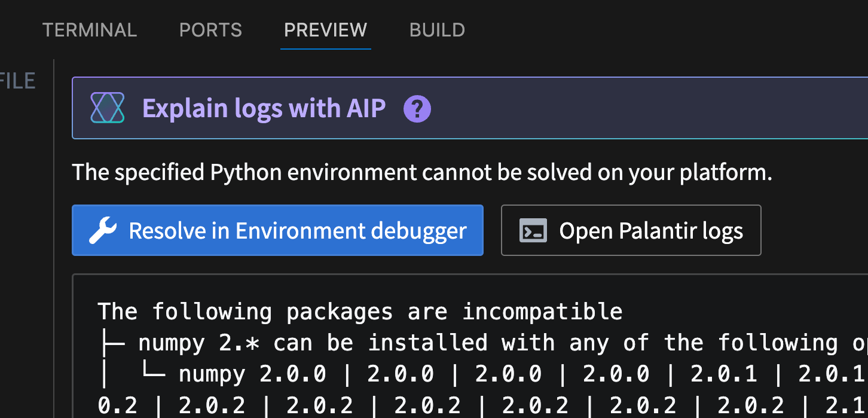Select the Palantir AIP emblem in the banner

(107, 108)
